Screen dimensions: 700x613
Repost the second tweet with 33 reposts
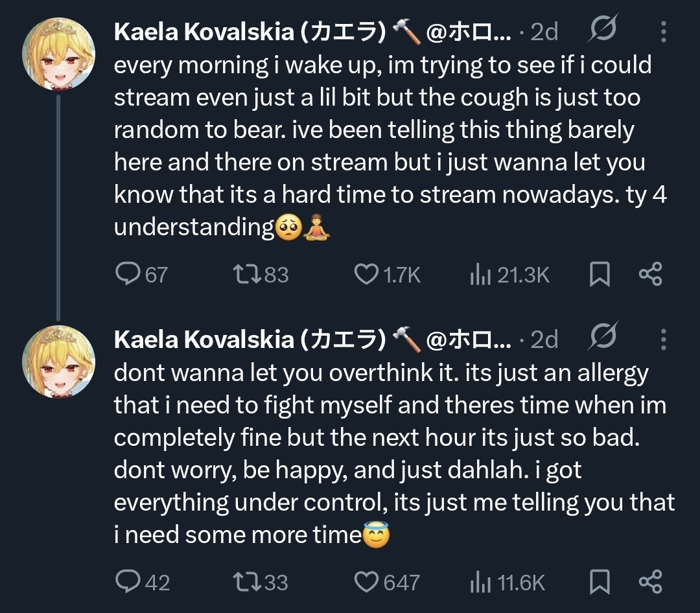click(x=246, y=582)
